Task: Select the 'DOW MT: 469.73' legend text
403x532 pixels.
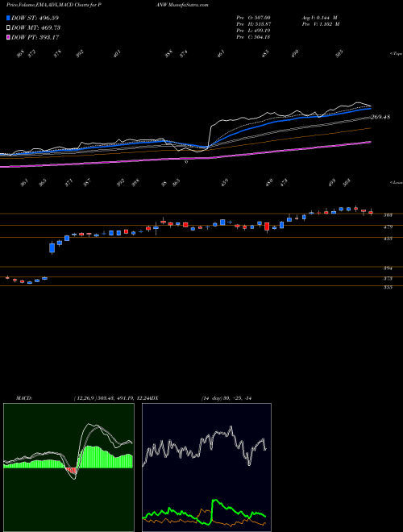Action: [x=35, y=28]
